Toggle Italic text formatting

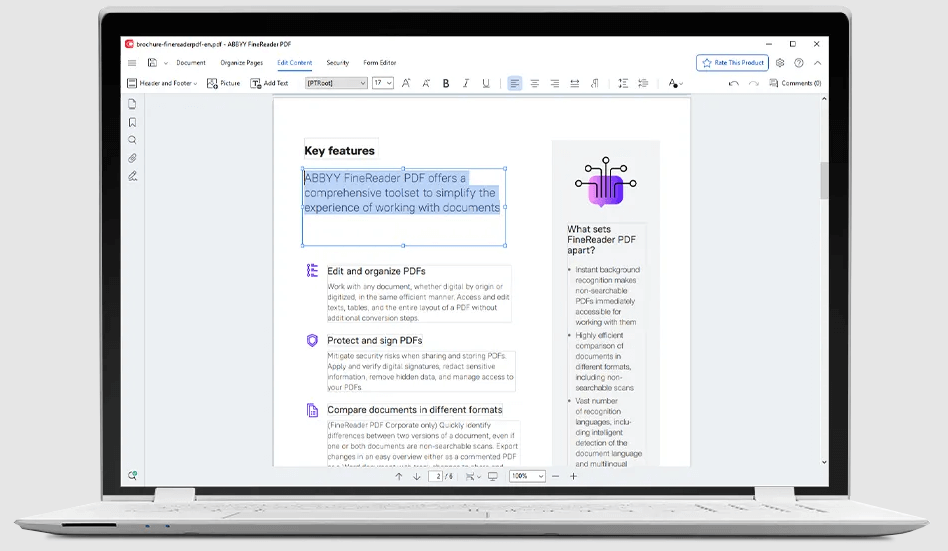pos(466,84)
